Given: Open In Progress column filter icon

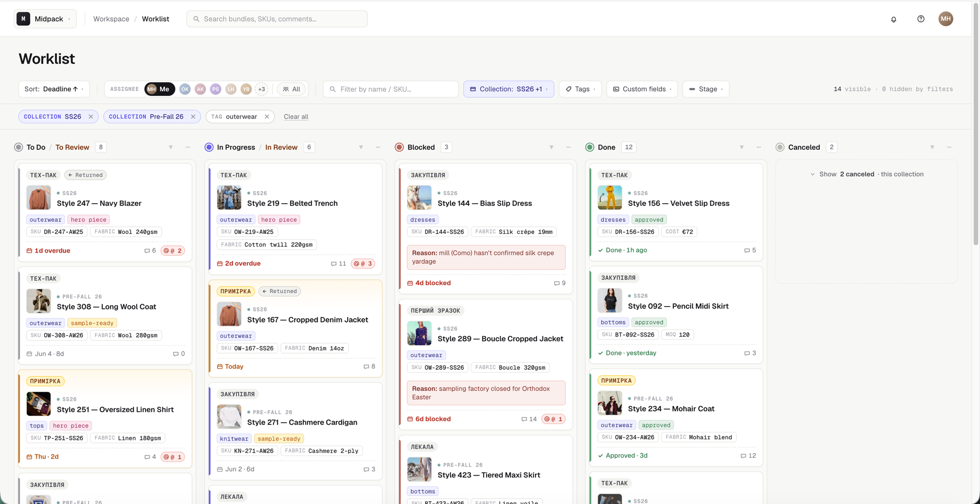Looking at the screenshot, I should 361,147.
